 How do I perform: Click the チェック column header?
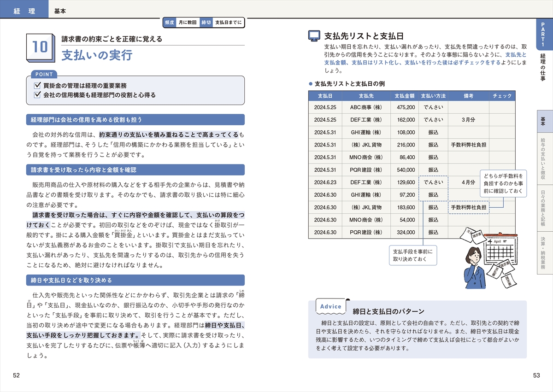point(502,96)
